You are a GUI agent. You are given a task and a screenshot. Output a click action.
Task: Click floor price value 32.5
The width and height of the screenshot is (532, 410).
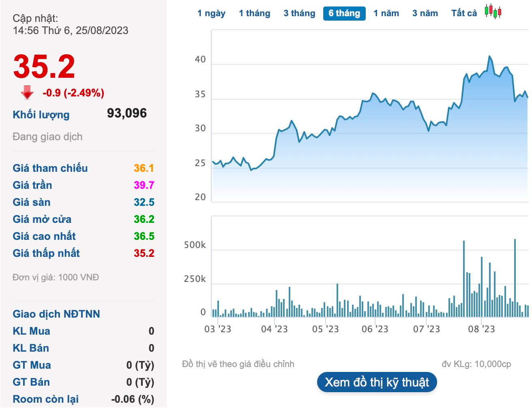[x=144, y=202]
